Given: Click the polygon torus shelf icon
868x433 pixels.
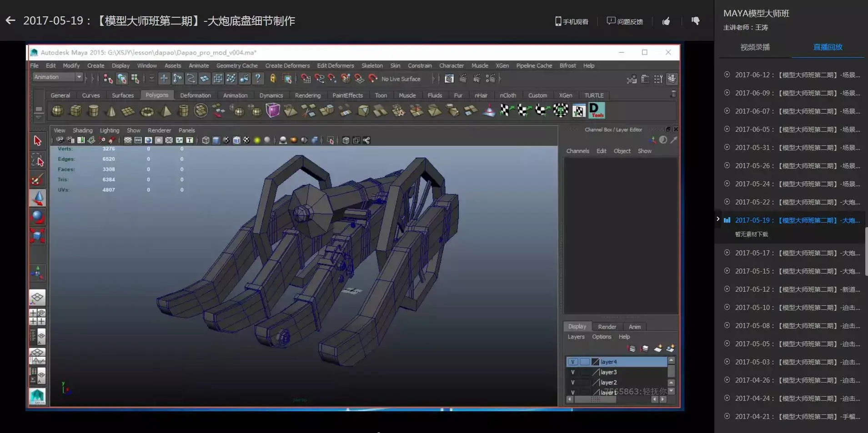Looking at the screenshot, I should (147, 111).
